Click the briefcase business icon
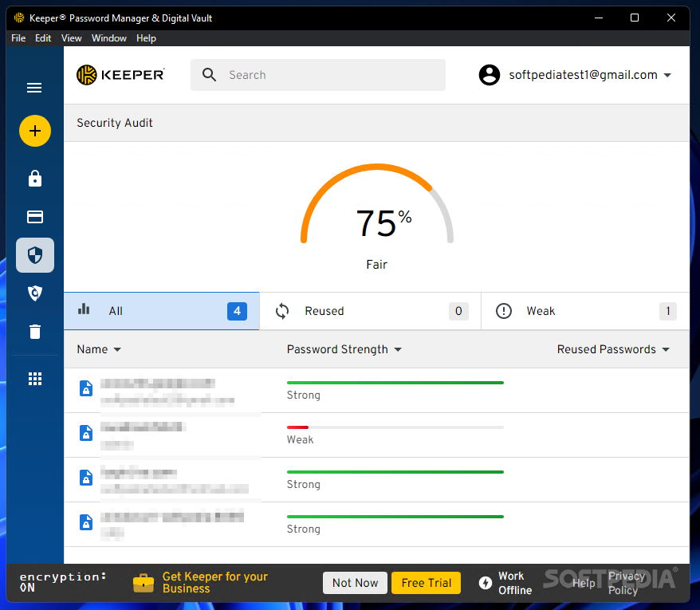 [144, 583]
